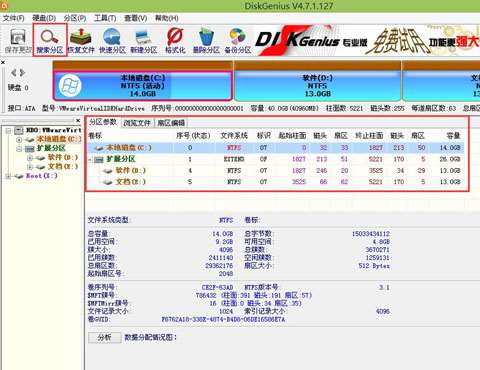Open the 硬盘(D) menu
Screen dimensions: 480x370
[x=44, y=18]
